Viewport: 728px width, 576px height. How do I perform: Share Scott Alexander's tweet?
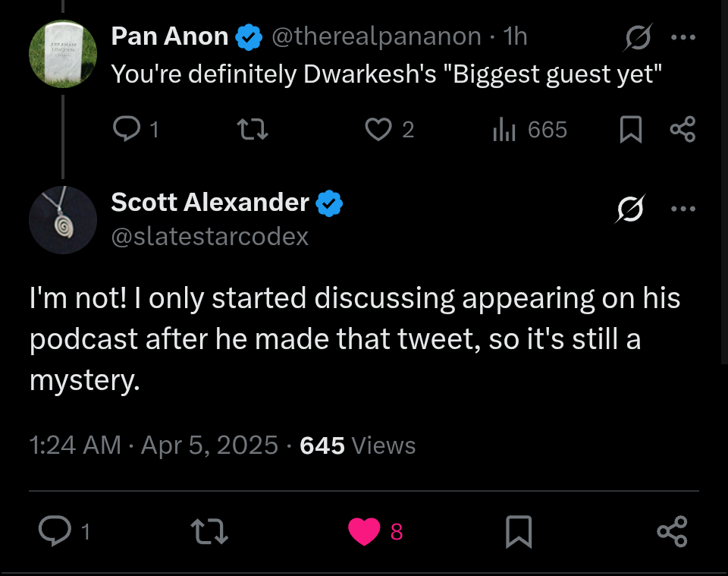coord(673,531)
